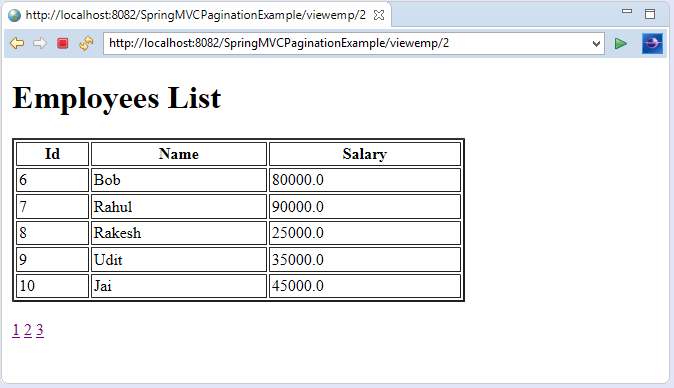The image size is (674, 388).
Task: Click Id cell 6
Action: click(52, 180)
